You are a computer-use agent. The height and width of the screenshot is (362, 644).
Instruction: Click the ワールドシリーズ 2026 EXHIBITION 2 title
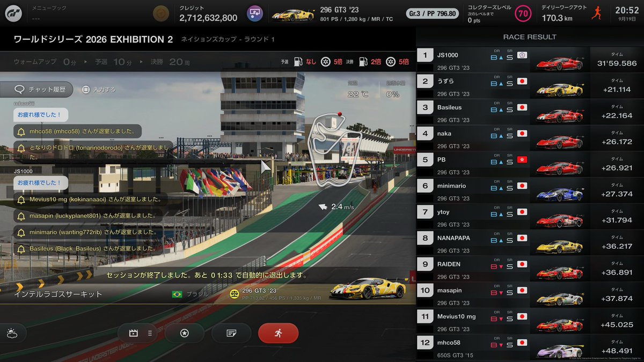(93, 40)
